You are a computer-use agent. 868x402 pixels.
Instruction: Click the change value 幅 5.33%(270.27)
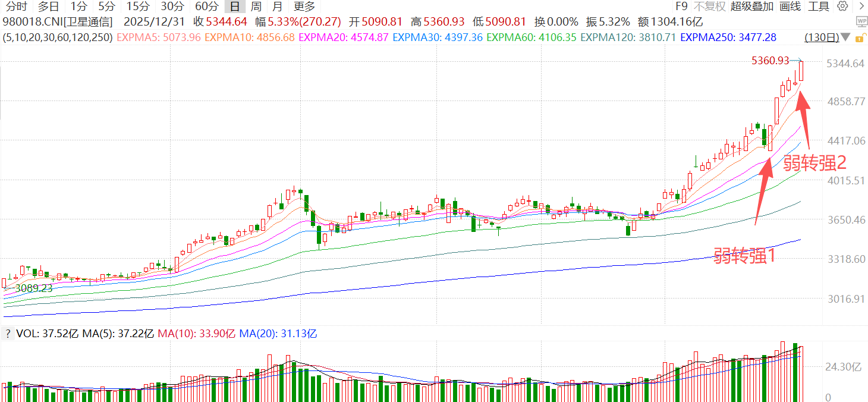[x=298, y=22]
